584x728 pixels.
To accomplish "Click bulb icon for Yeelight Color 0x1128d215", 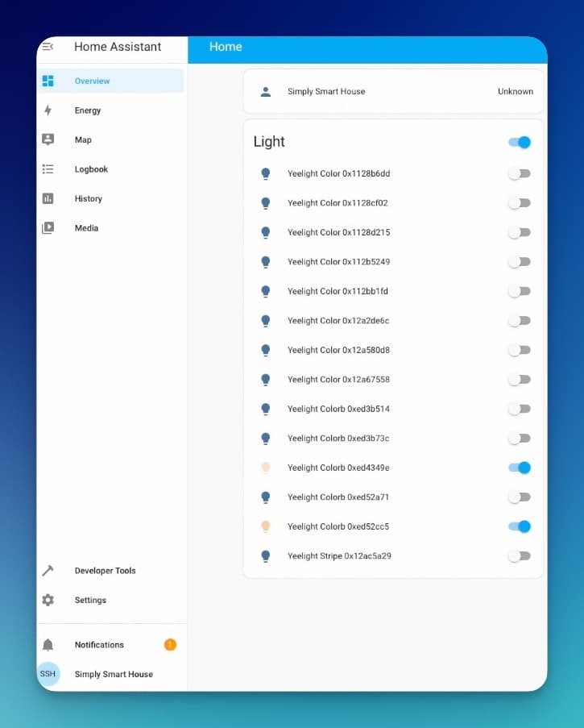I will (266, 233).
